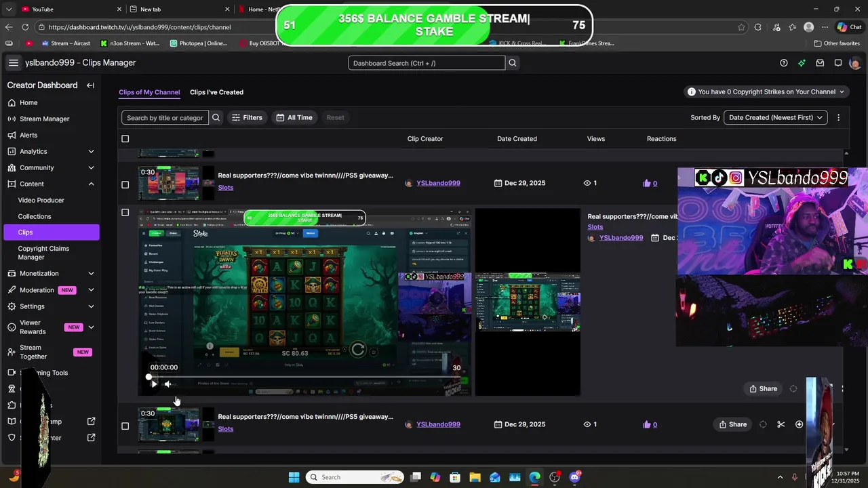Open Home in the sidebar

click(x=28, y=102)
